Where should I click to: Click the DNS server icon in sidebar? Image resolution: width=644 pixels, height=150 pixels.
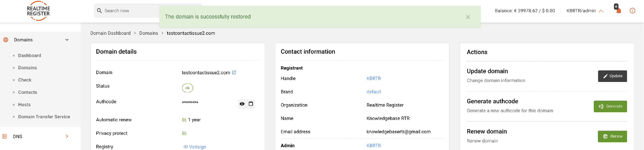tap(5, 136)
